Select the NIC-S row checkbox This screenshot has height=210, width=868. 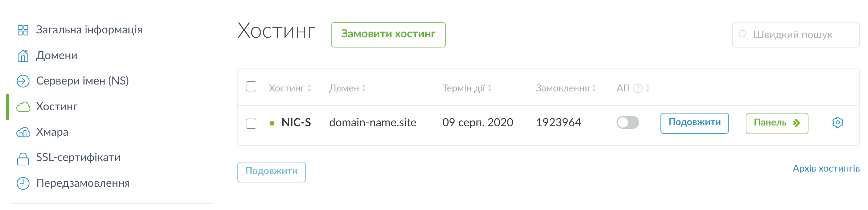pos(251,124)
